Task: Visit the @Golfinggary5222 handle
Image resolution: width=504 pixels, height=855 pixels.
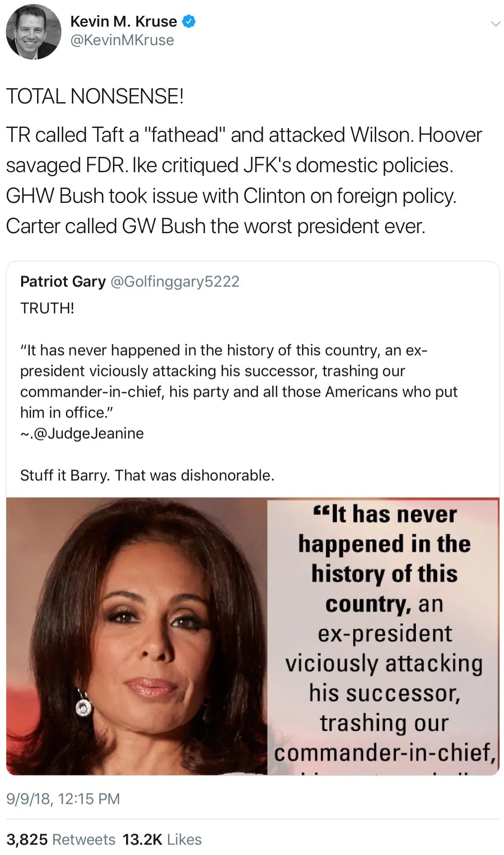Action: (175, 281)
